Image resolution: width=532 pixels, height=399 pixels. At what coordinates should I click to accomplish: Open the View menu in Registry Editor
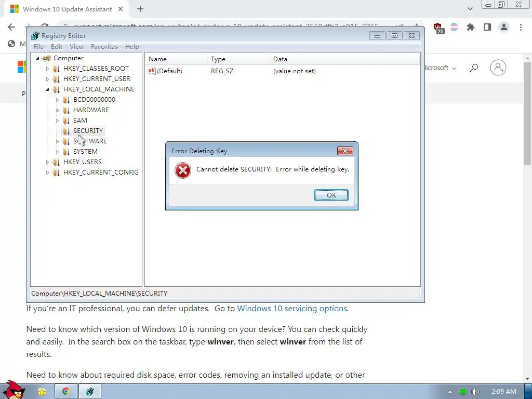pos(77,46)
